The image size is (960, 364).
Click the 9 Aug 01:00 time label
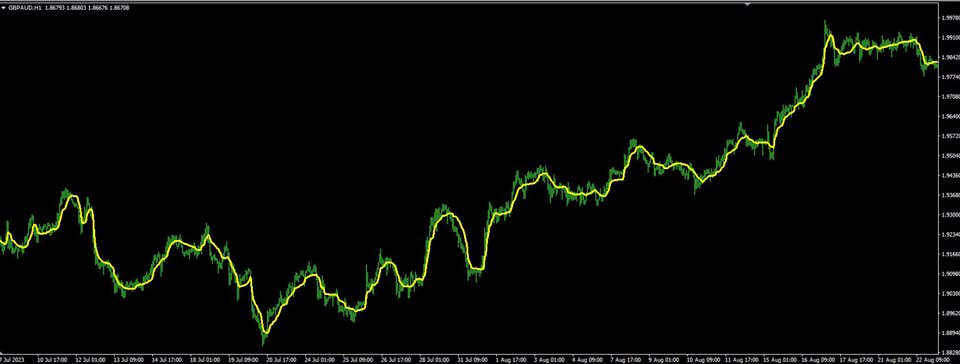[x=665, y=360]
